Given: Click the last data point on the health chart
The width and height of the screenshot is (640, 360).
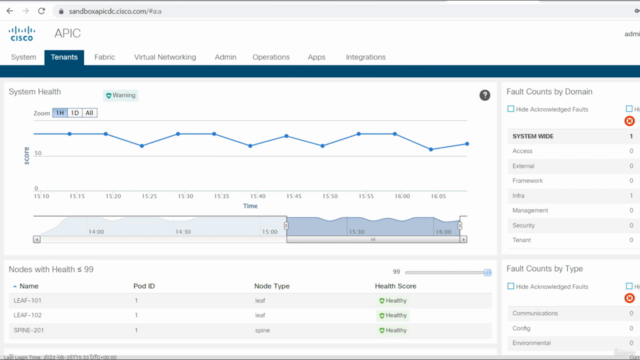Looking at the screenshot, I should [467, 144].
